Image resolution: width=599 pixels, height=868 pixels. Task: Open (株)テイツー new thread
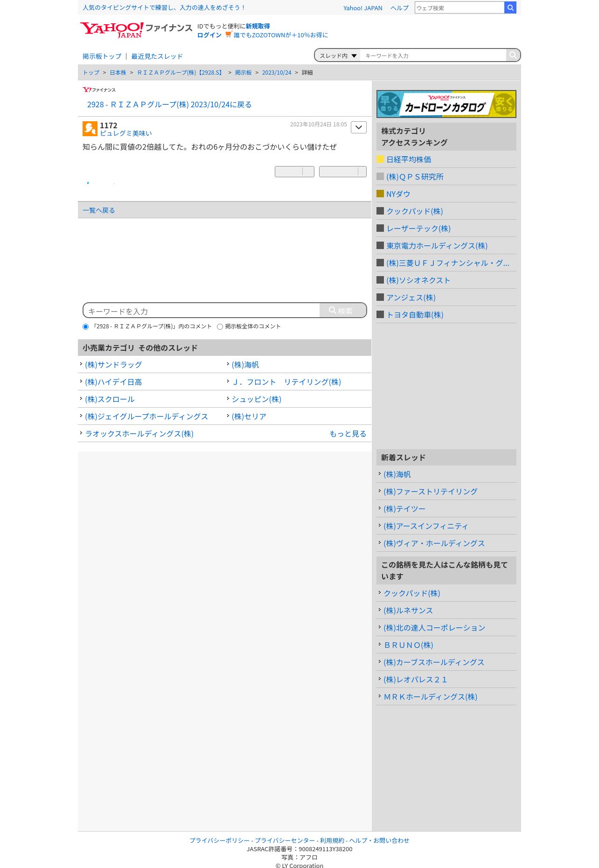(x=404, y=509)
